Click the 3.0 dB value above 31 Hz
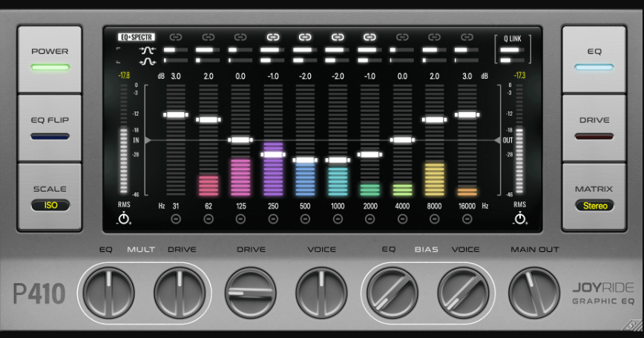Image resolution: width=644 pixels, height=338 pixels. click(x=176, y=76)
